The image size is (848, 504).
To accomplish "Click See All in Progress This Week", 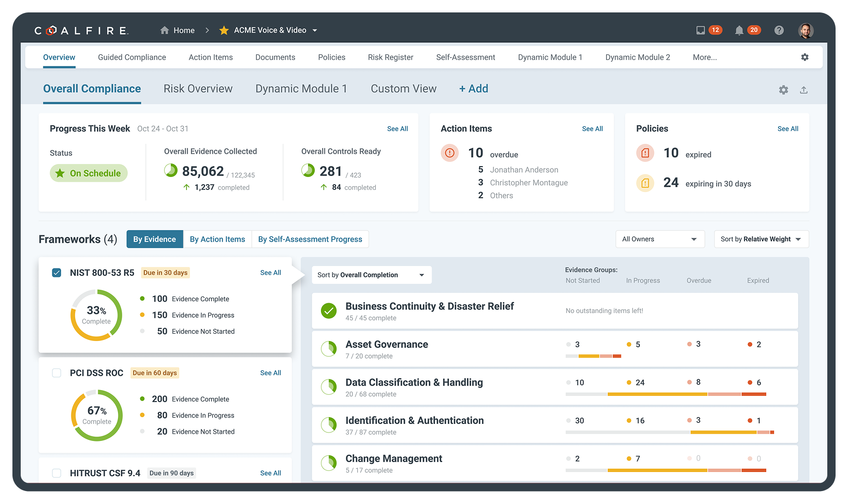I will tap(398, 129).
